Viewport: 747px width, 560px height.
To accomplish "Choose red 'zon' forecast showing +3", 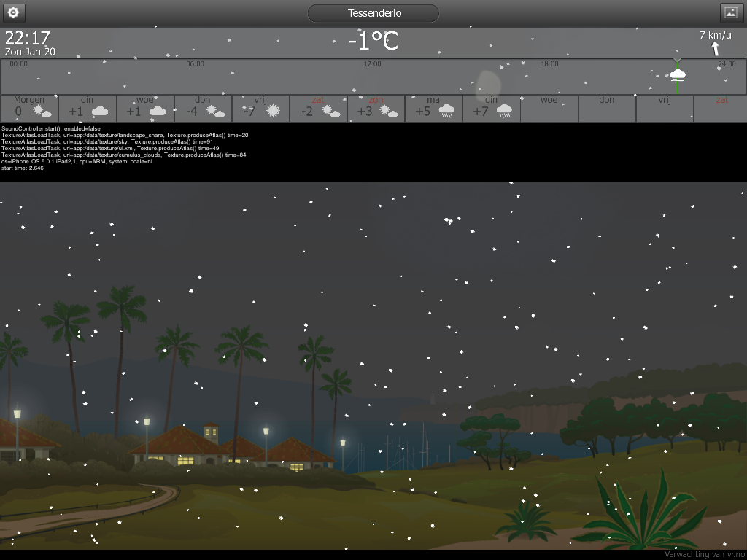I will tap(376, 108).
